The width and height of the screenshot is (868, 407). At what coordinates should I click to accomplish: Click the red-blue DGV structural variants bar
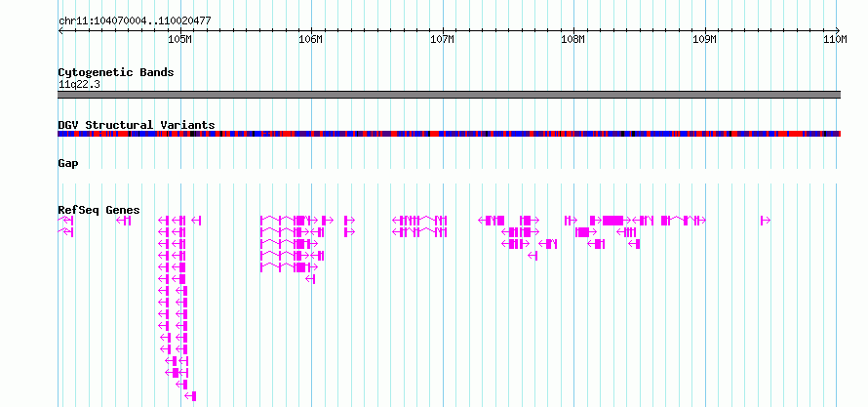tap(449, 134)
